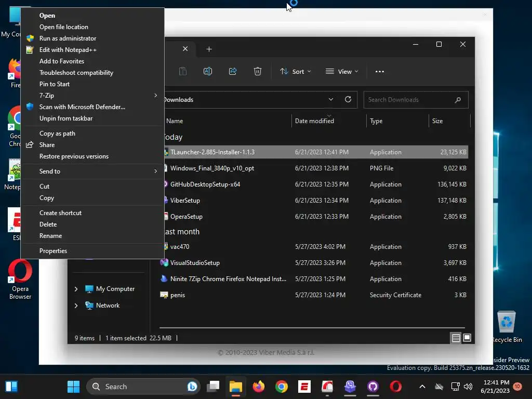
Task: Click the File Explorer taskbar icon
Action: coord(235,387)
